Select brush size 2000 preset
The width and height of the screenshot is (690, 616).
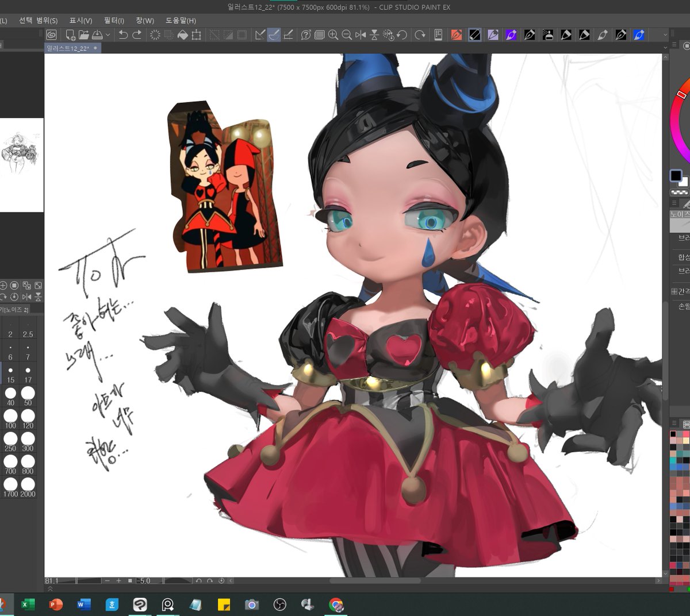tap(28, 487)
